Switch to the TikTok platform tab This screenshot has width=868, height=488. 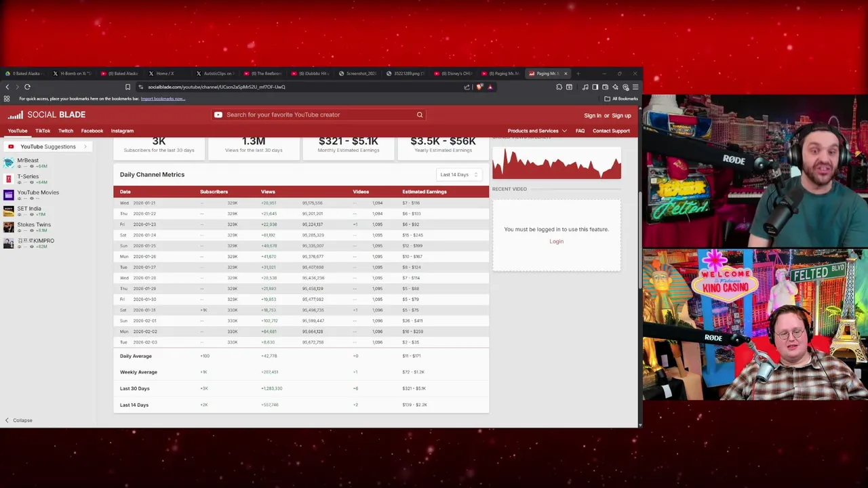43,131
